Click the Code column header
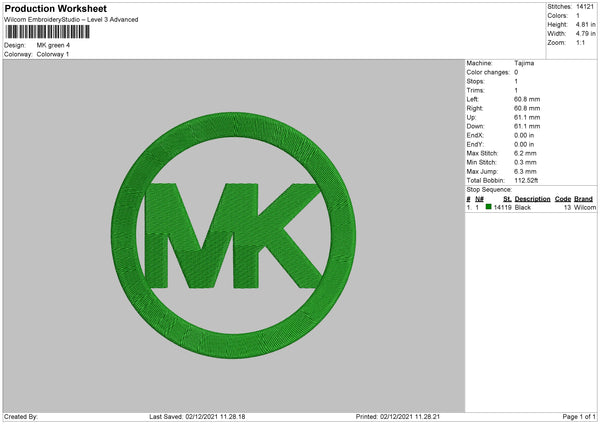 coord(563,199)
